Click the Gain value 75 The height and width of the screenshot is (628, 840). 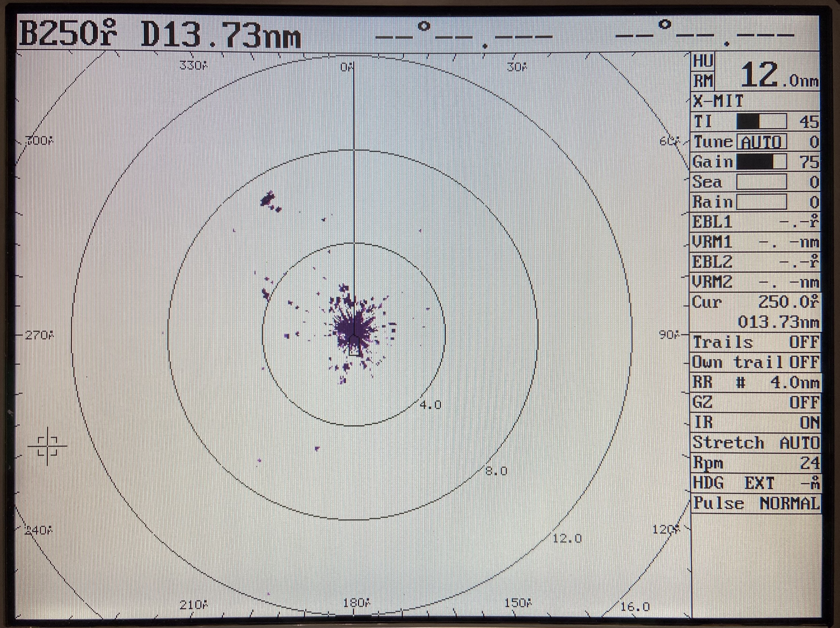(809, 162)
